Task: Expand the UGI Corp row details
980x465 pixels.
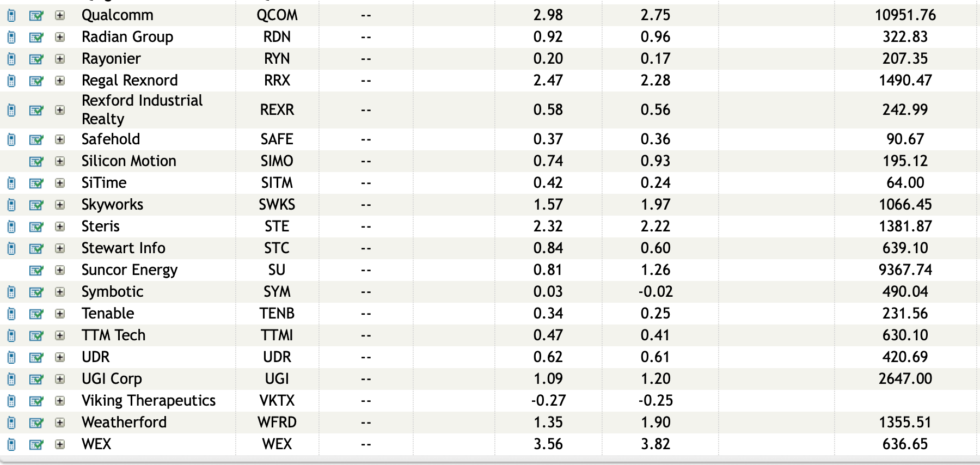Action: [60, 379]
